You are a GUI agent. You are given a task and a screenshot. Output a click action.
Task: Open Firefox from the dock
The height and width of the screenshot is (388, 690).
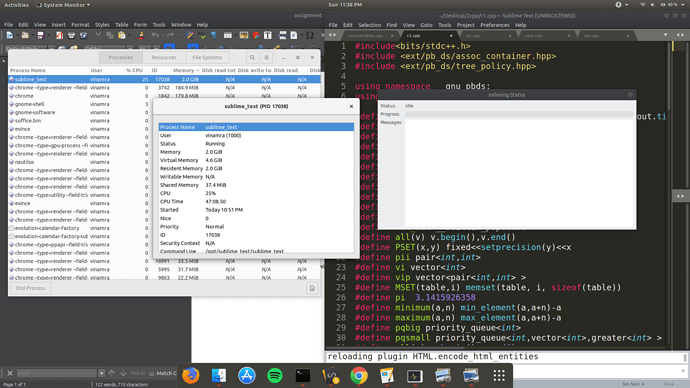[191, 376]
